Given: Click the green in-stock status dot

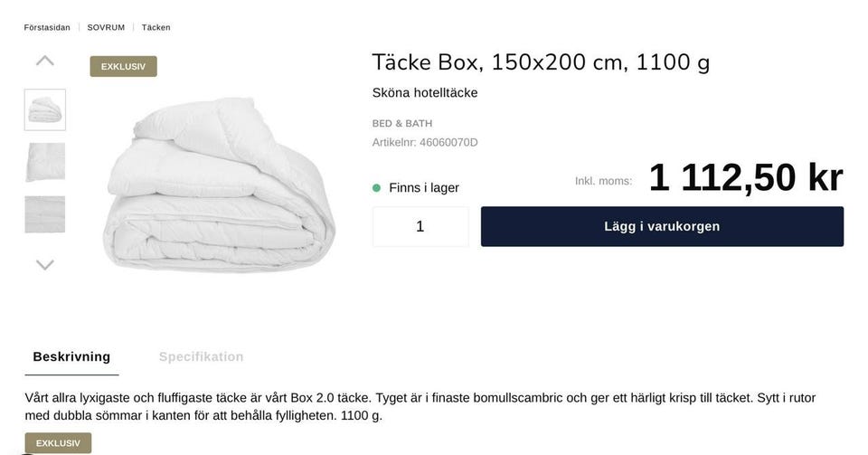Looking at the screenshot, I should pos(376,187).
